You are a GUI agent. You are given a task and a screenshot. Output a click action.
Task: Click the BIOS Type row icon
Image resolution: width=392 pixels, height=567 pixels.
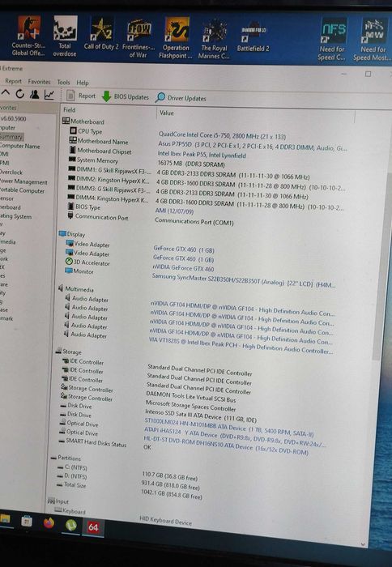click(71, 206)
